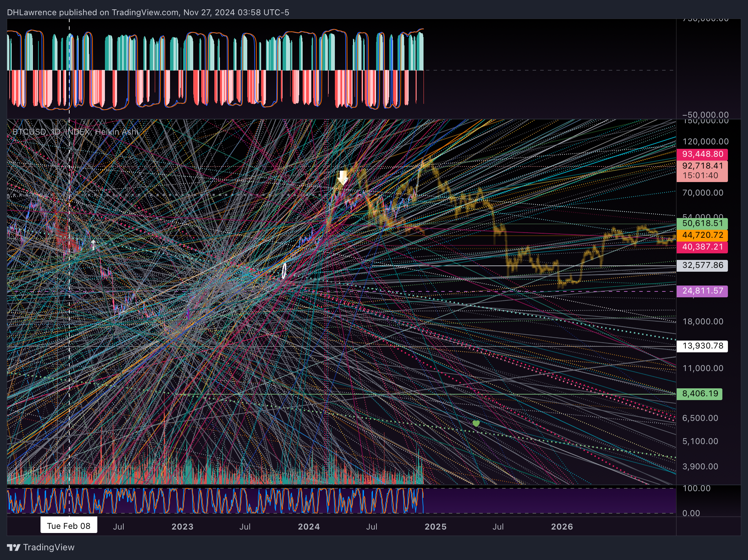Click the 120,000.00 price axis label
The height and width of the screenshot is (560, 748).
click(x=705, y=142)
